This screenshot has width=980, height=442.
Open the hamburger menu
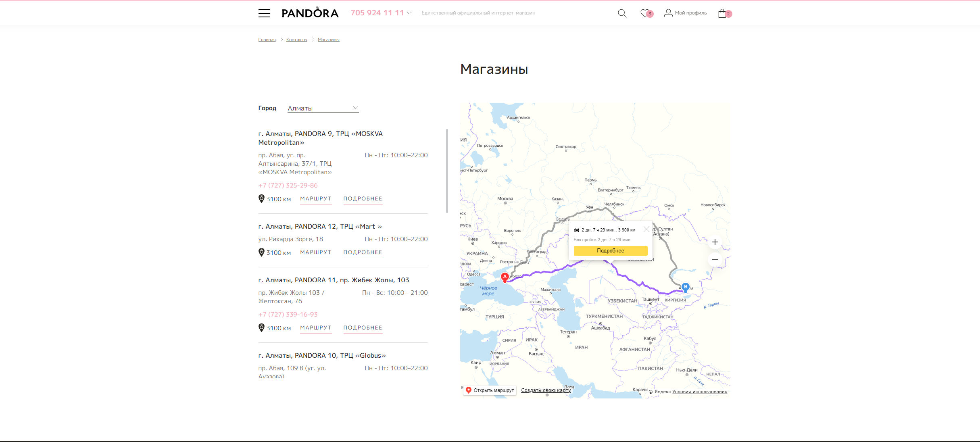click(x=264, y=13)
